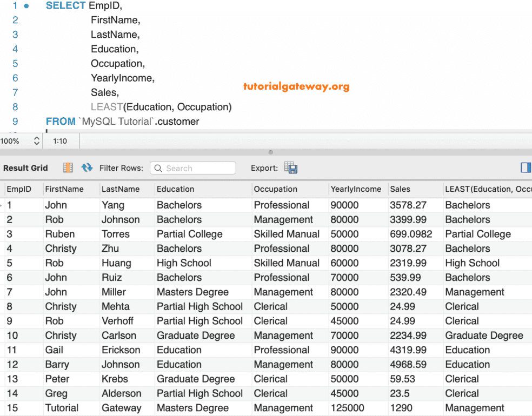532x416 pixels.
Task: Select sales value 2320.49
Action: pyautogui.click(x=408, y=292)
